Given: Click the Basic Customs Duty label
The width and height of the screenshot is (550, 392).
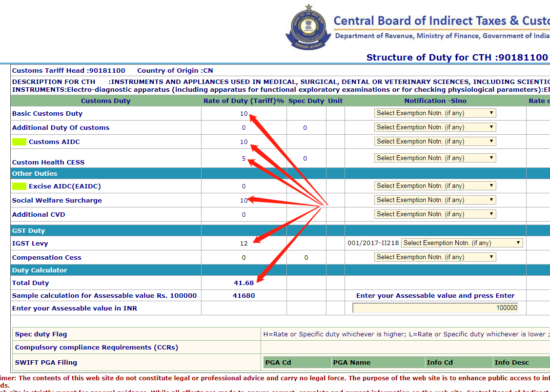Looking at the screenshot, I should [x=47, y=113].
